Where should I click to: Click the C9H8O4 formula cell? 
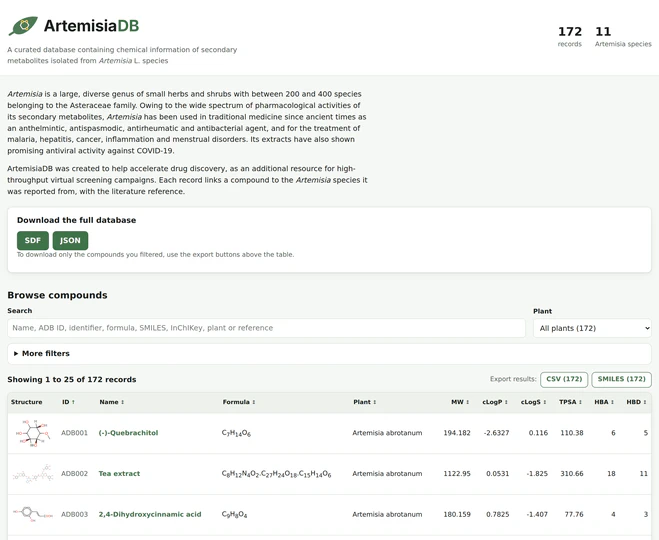point(235,515)
